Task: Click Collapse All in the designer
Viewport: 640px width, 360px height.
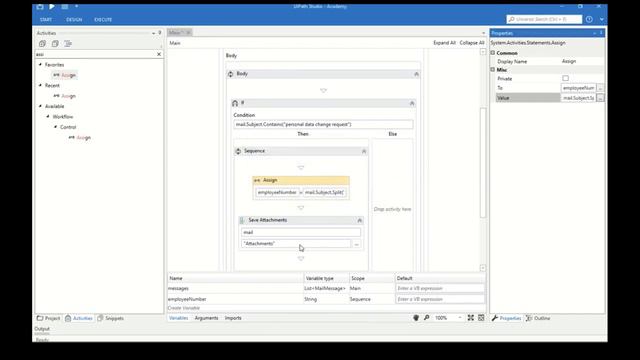Action: 472,43
